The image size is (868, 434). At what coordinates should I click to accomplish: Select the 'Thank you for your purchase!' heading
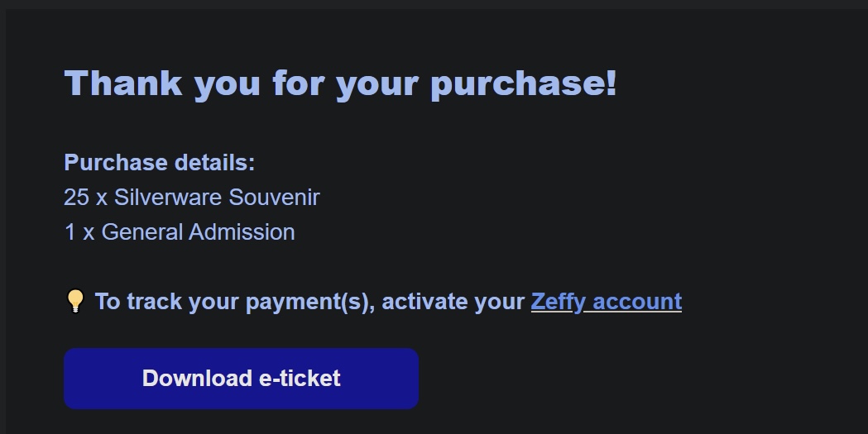340,84
